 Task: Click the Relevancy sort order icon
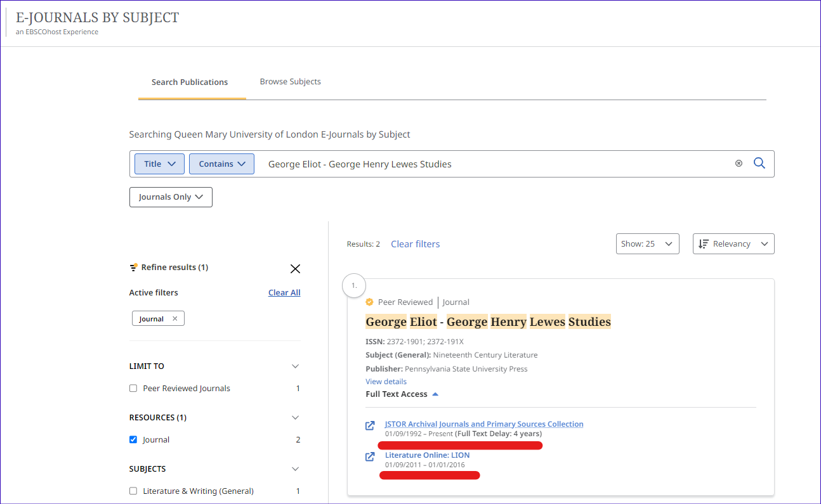point(703,244)
